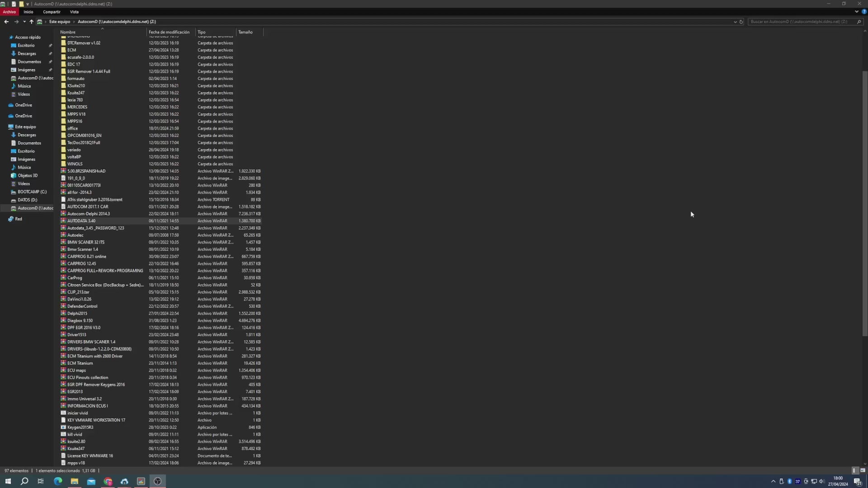This screenshot has height=488, width=868.
Task: Open Descargas under Acceso rápido
Action: [27, 54]
